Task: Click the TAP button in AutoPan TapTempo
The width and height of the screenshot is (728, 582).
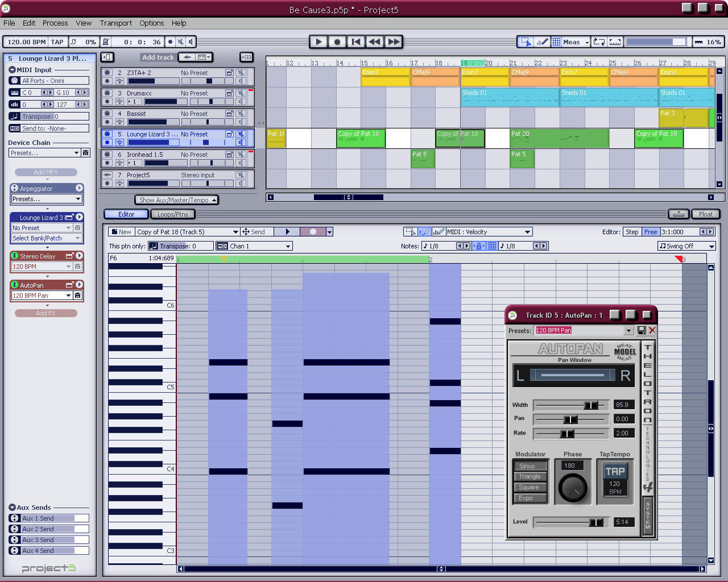Action: (615, 471)
